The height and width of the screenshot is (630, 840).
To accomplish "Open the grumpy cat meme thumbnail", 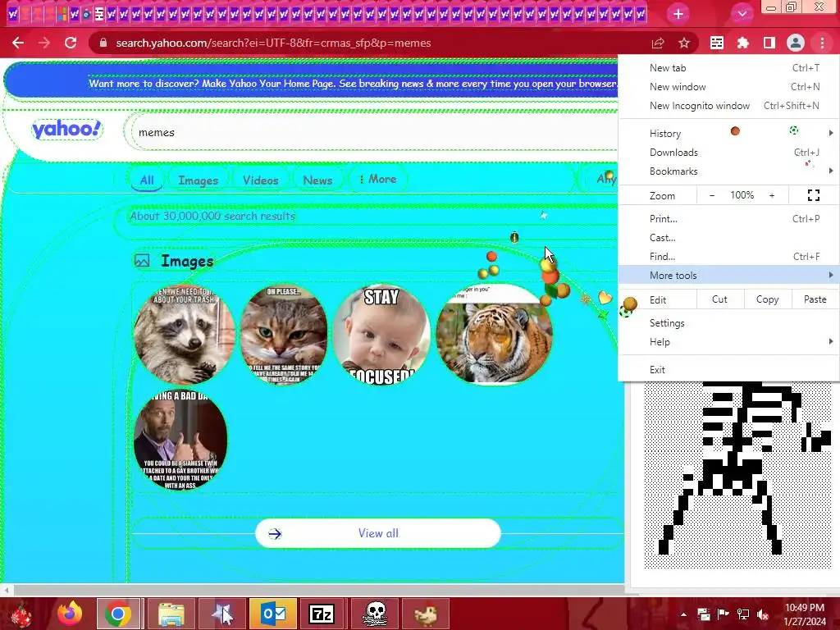I will click(284, 335).
